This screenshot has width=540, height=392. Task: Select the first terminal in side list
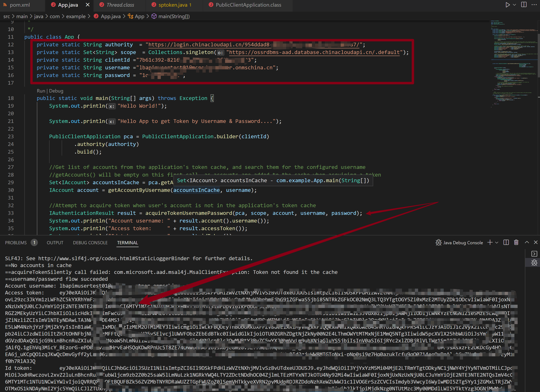pos(534,254)
